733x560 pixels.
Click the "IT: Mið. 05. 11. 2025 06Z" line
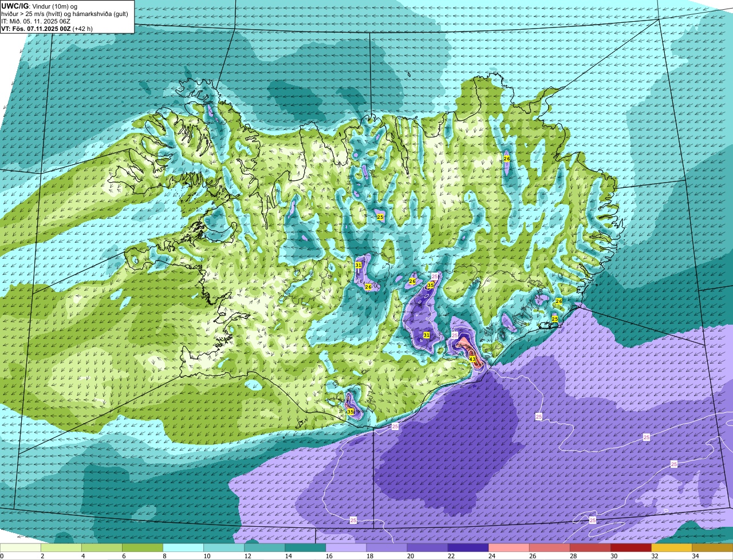(x=36, y=21)
